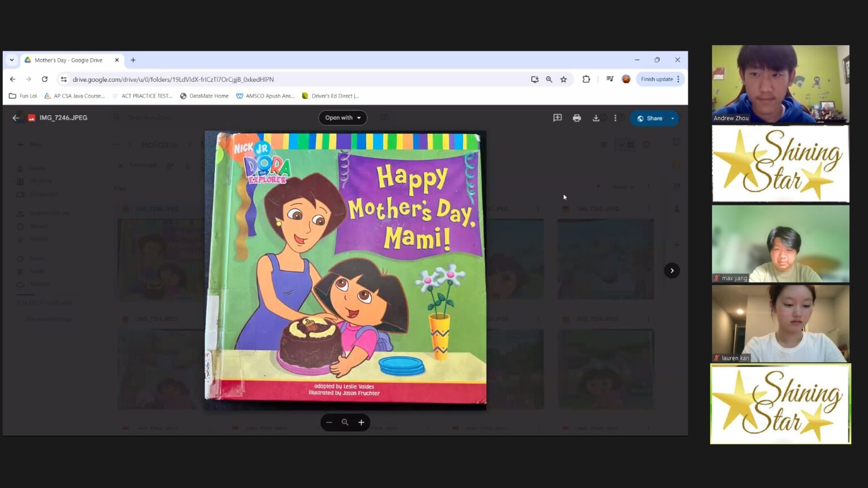868x488 pixels.
Task: Select Andrew Zhou's video tile
Action: 780,84
